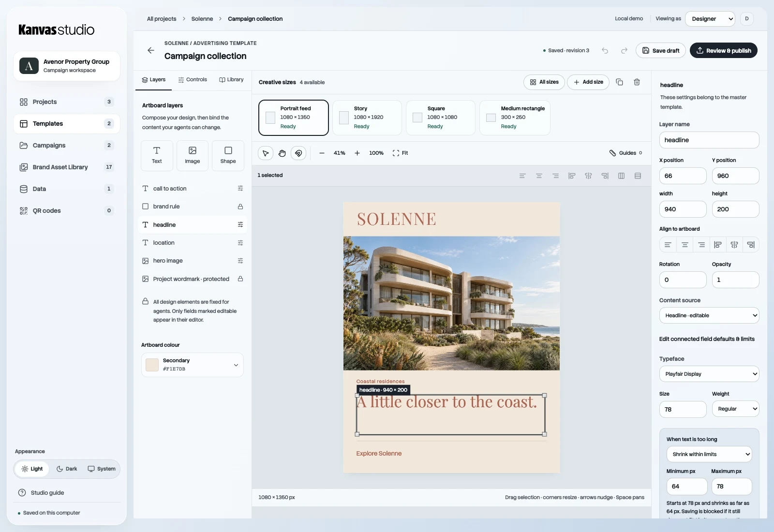The height and width of the screenshot is (532, 774).
Task: Activate the pointer select tool
Action: tap(266, 153)
